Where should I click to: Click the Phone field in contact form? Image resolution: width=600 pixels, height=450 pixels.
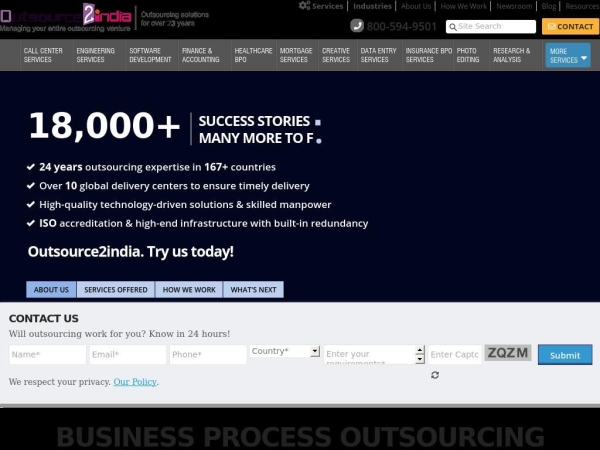tap(208, 354)
